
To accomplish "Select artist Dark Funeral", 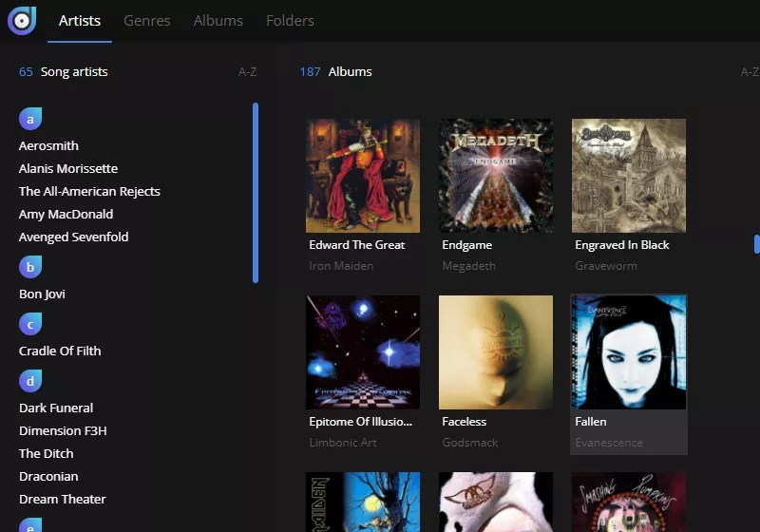I will [56, 408].
